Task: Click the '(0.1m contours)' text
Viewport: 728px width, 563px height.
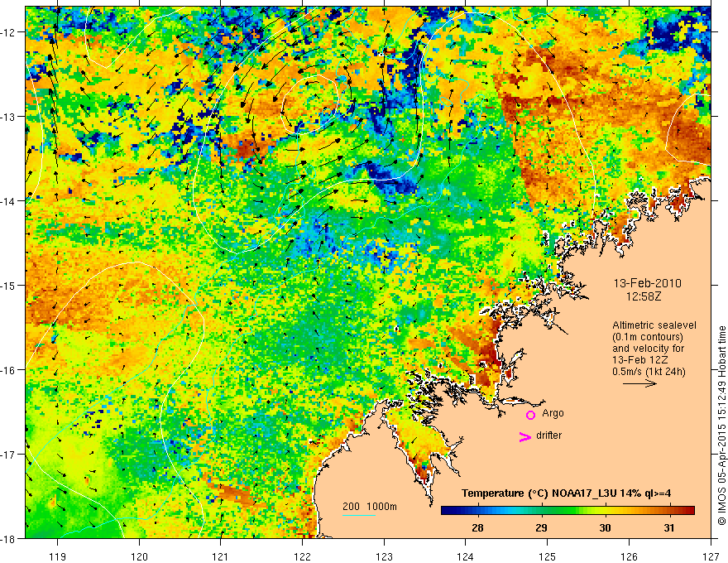Action: point(648,337)
